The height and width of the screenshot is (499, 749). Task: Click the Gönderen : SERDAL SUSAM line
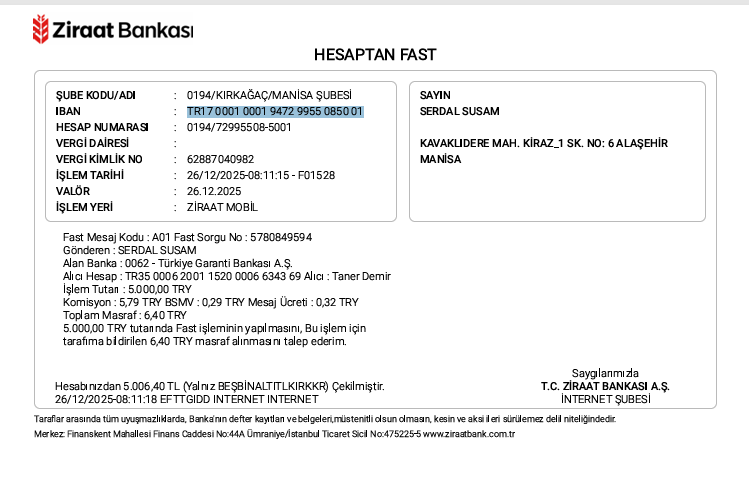(129, 250)
